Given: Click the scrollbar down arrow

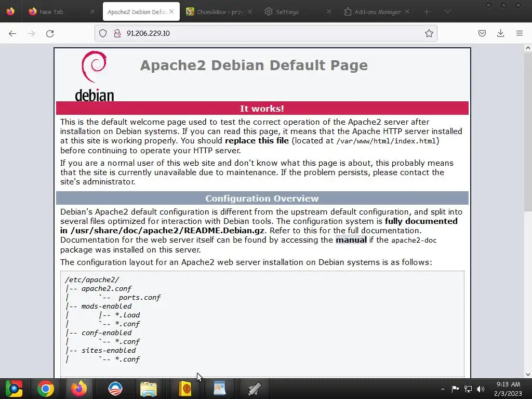Looking at the screenshot, I should click(528, 374).
